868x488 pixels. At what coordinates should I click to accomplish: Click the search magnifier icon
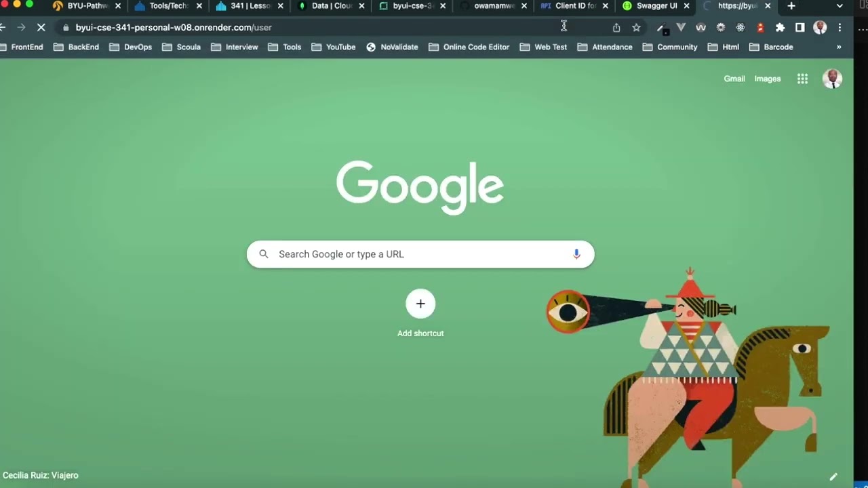click(264, 254)
